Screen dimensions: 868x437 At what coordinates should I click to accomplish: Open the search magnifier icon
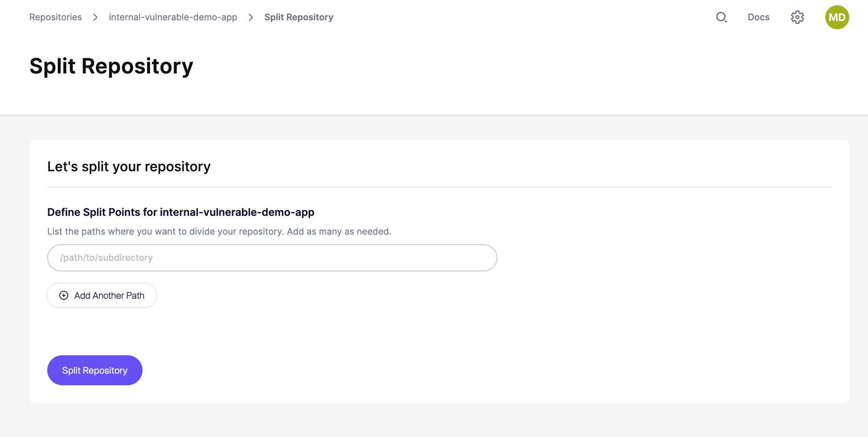pos(721,17)
